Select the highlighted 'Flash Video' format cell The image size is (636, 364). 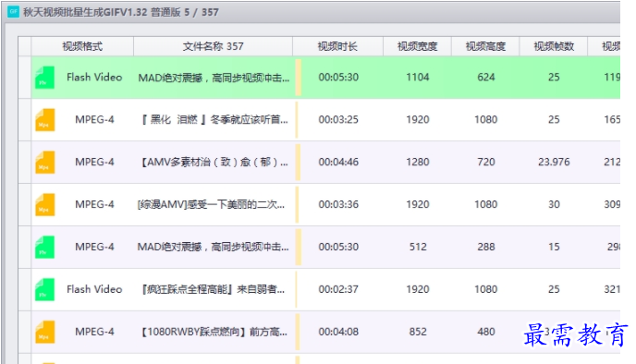click(x=94, y=77)
